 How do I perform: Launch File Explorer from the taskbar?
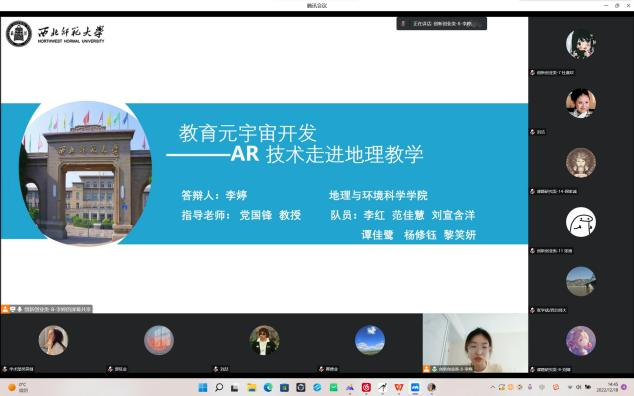click(251, 388)
